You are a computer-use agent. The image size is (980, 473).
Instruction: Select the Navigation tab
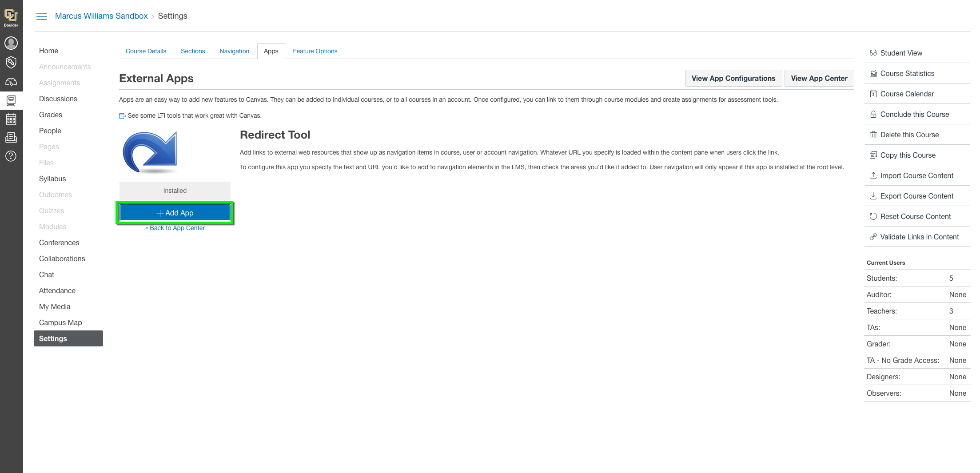click(x=234, y=51)
